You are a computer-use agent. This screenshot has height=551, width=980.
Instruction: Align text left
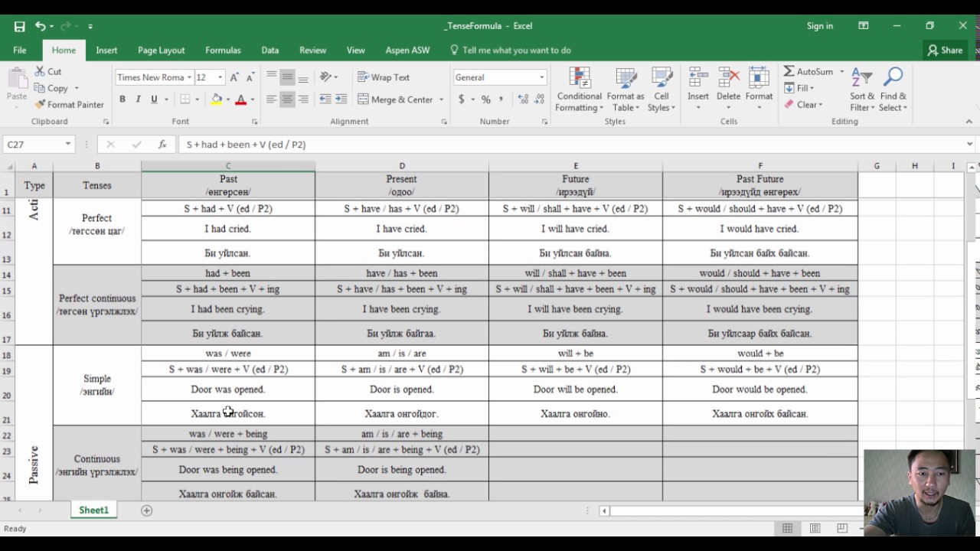tap(271, 99)
